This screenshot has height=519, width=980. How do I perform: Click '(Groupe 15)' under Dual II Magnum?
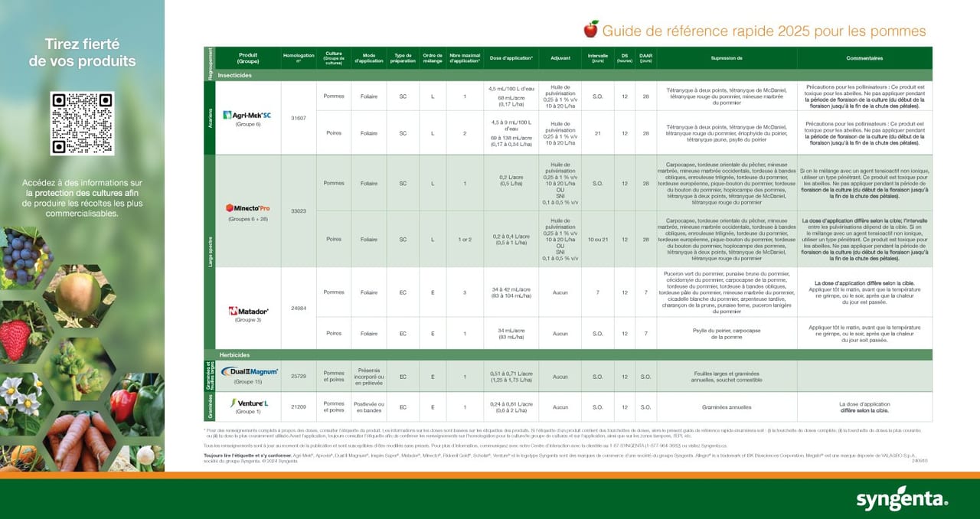click(248, 381)
